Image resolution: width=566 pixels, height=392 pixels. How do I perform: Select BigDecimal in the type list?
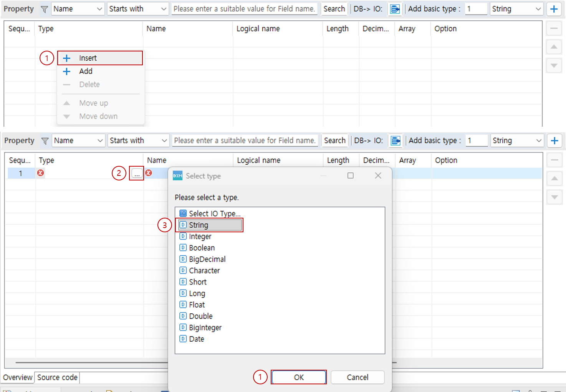click(207, 259)
